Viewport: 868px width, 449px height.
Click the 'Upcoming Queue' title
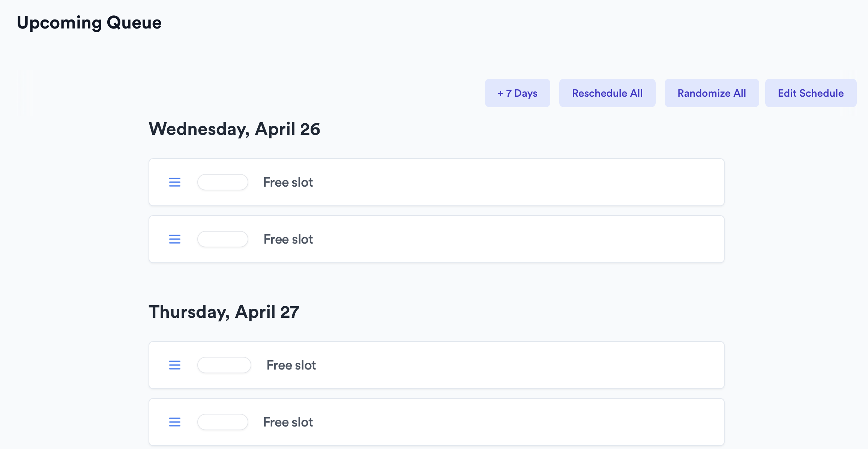tap(89, 23)
